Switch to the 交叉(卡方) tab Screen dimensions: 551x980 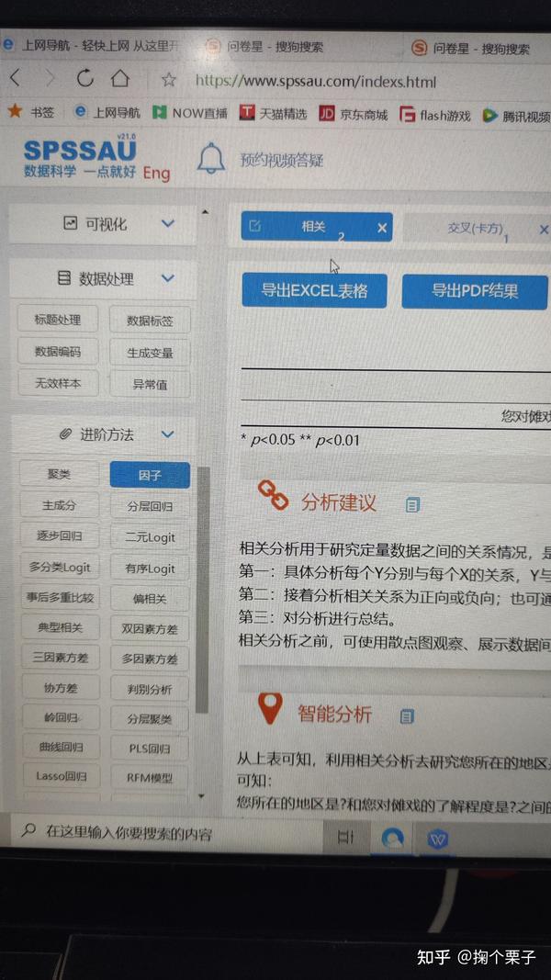[475, 228]
